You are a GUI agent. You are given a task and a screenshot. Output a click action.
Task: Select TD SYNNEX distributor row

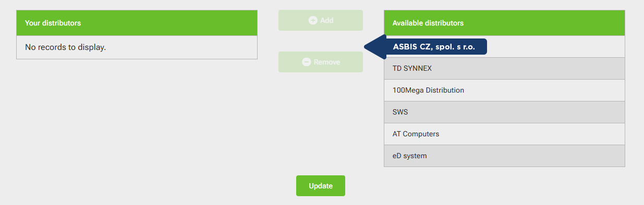[x=504, y=68]
